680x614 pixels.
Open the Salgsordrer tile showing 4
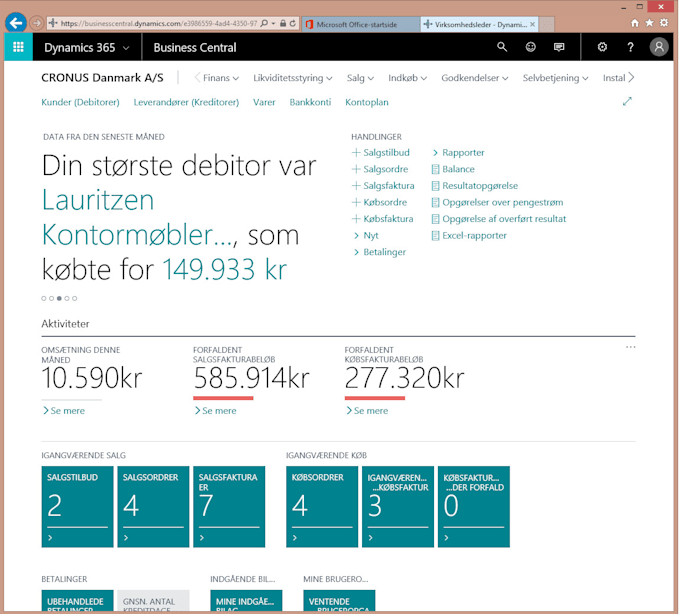point(152,506)
